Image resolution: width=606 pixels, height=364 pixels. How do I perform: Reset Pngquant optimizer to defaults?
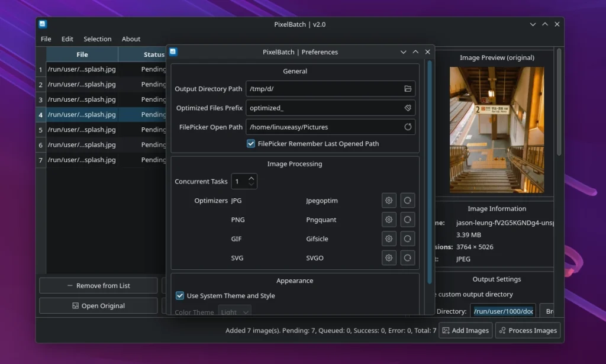point(408,219)
